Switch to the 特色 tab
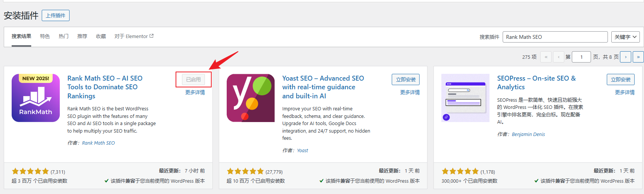Viewport: 644px width, 194px height. click(x=45, y=36)
